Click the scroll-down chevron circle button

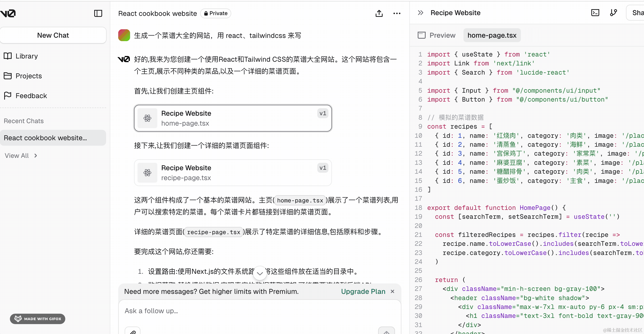260,273
